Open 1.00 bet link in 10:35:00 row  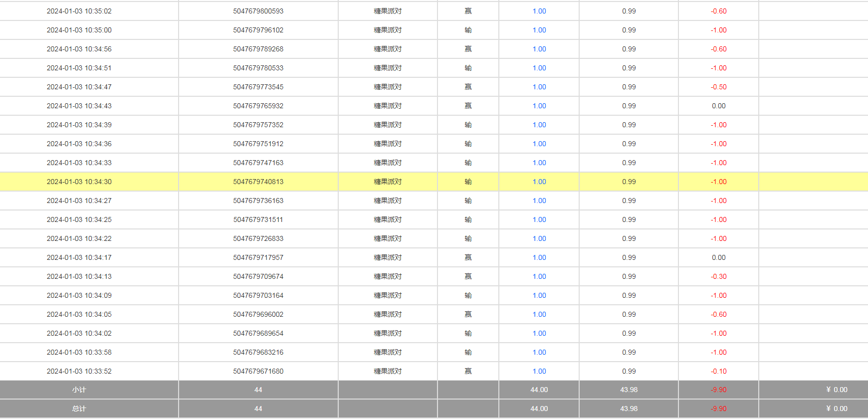click(539, 30)
